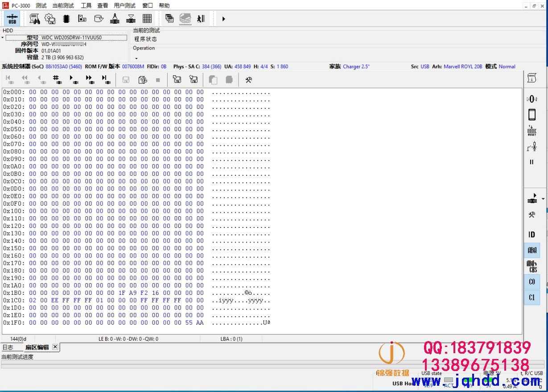The image size is (548, 392).
Task: Jump to the last sector
Action: tap(105, 79)
